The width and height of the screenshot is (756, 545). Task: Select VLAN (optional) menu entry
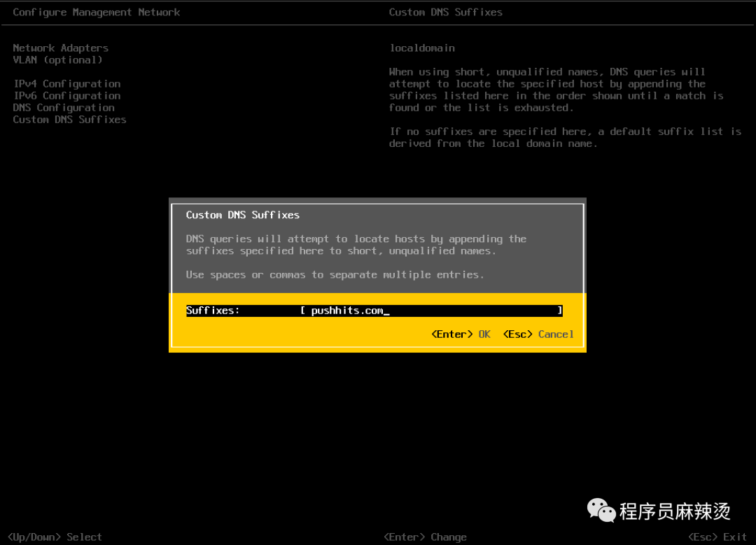pyautogui.click(x=57, y=59)
